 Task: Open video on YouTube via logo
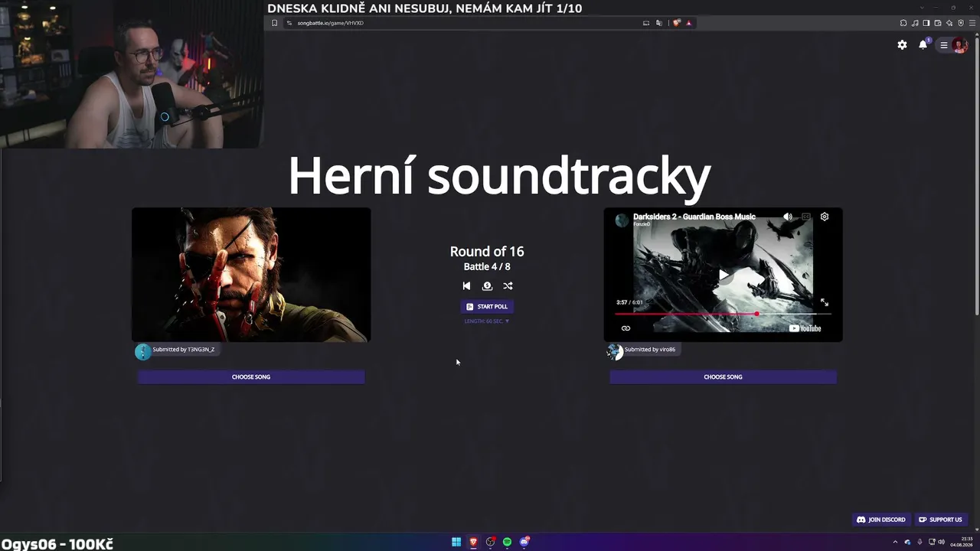(x=805, y=328)
